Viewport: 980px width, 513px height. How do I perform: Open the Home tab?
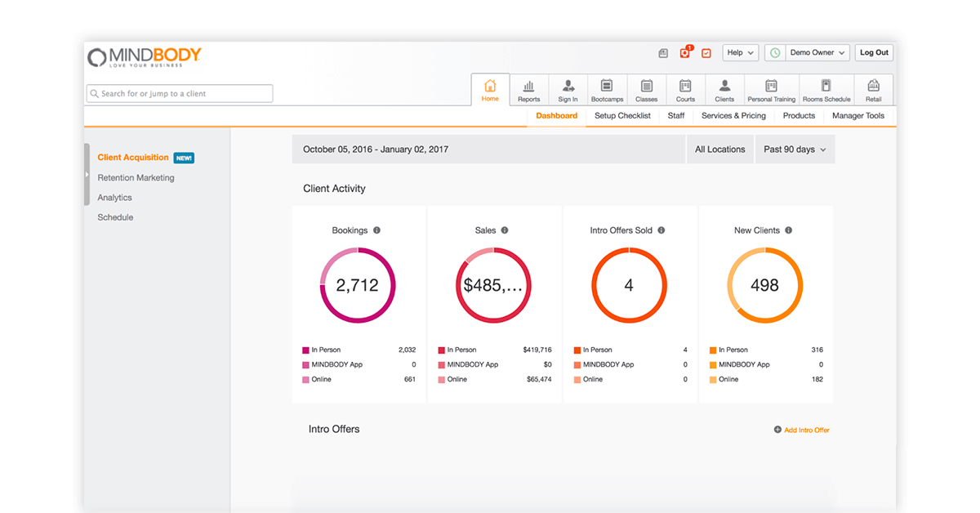pyautogui.click(x=490, y=90)
